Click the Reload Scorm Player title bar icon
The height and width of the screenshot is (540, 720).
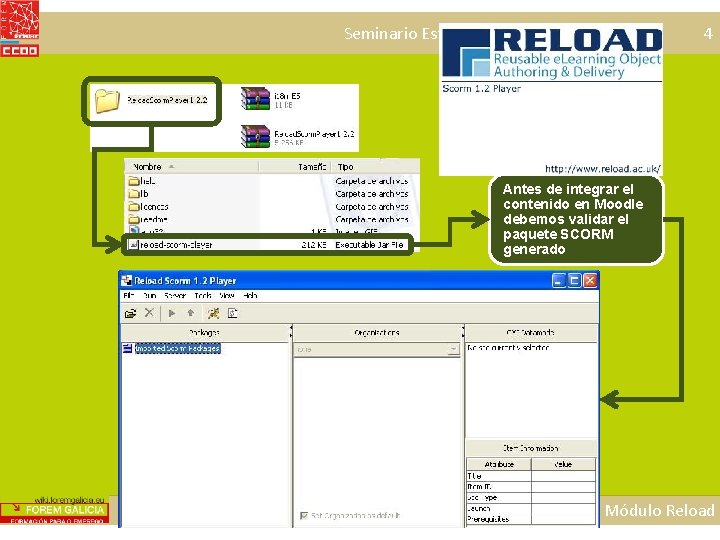(127, 280)
